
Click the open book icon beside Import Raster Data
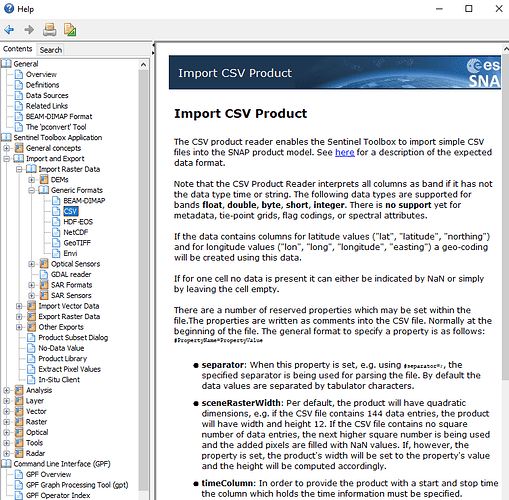click(31, 169)
